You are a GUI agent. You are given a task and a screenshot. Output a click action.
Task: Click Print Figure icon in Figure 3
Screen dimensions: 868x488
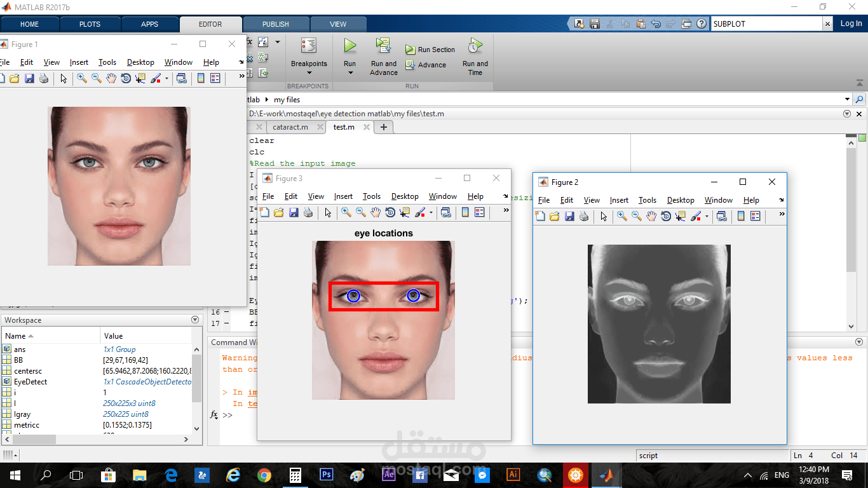(308, 213)
